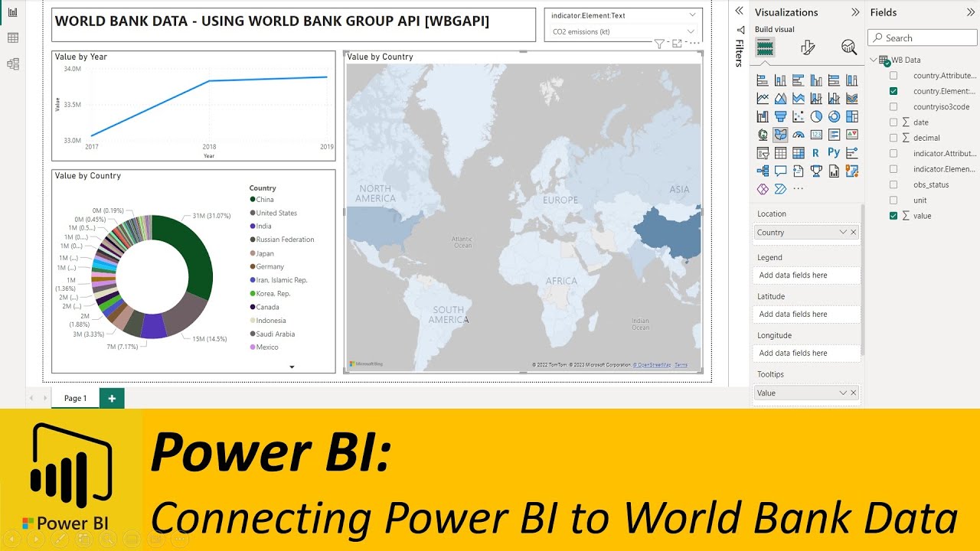The width and height of the screenshot is (980, 551).
Task: Click United States legend color dot
Action: point(253,214)
